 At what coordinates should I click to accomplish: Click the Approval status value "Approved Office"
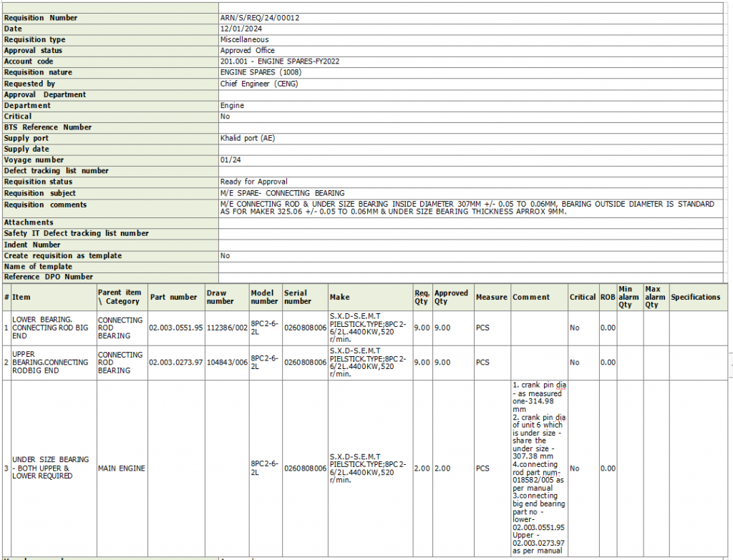[x=247, y=51]
